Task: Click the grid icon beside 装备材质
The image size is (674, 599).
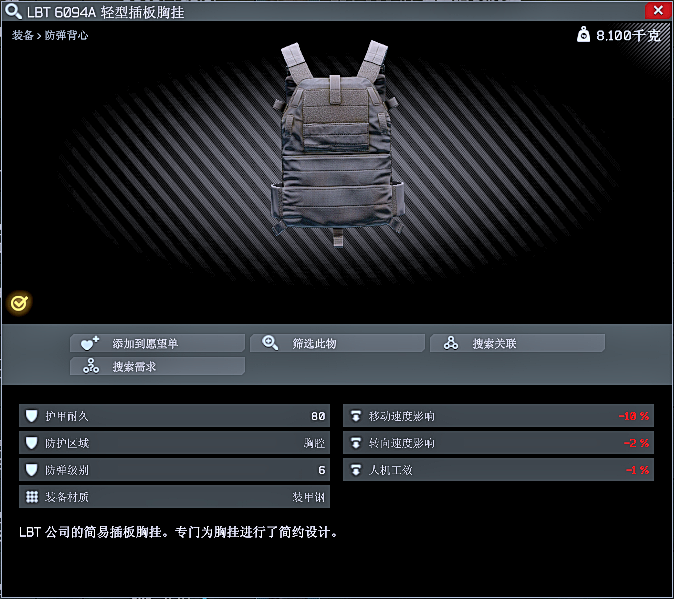Action: tap(32, 497)
